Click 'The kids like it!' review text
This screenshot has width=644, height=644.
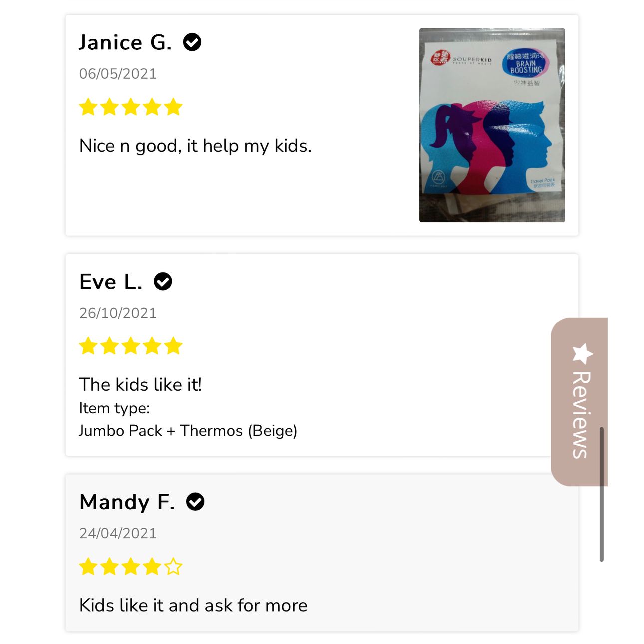coord(140,385)
